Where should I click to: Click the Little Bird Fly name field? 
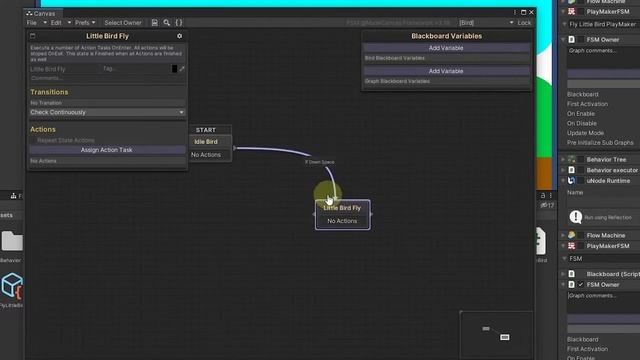pyautogui.click(x=64, y=69)
